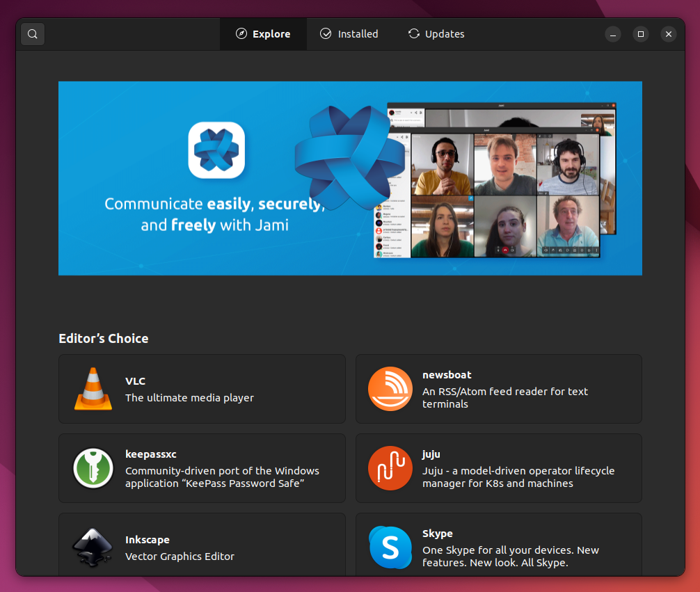Viewport: 700px width, 592px height.
Task: Click the Jami app icon in banner
Action: coord(216,150)
